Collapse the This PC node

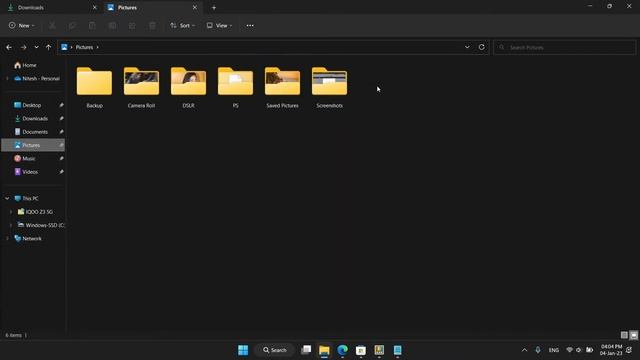pyautogui.click(x=7, y=198)
